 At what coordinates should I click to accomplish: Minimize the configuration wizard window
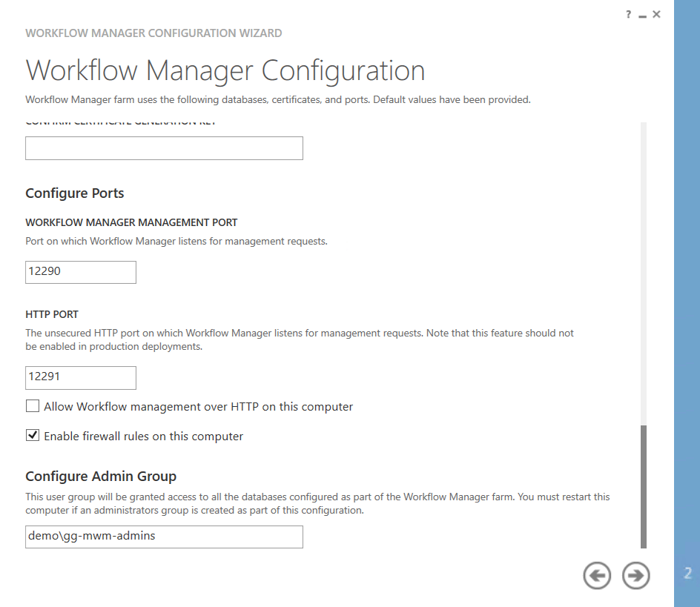coord(642,14)
